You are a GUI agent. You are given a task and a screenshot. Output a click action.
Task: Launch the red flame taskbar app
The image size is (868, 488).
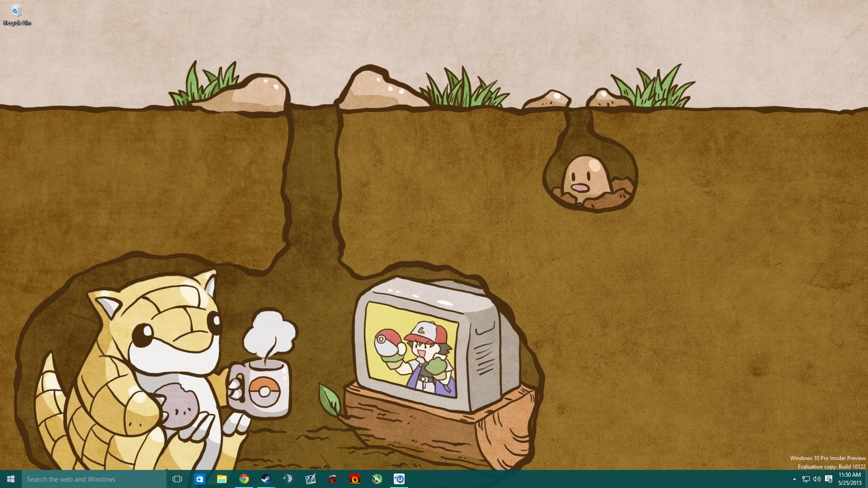click(x=354, y=479)
